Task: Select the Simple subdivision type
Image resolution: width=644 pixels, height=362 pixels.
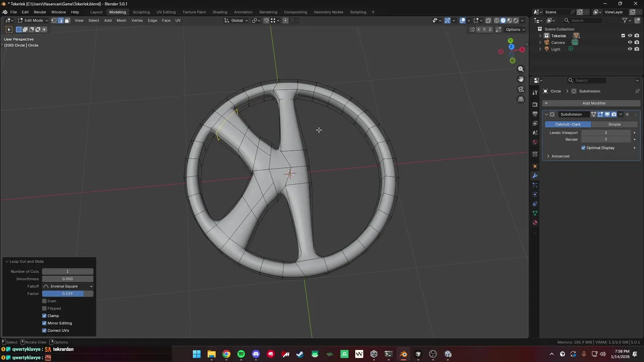Action: click(x=614, y=124)
